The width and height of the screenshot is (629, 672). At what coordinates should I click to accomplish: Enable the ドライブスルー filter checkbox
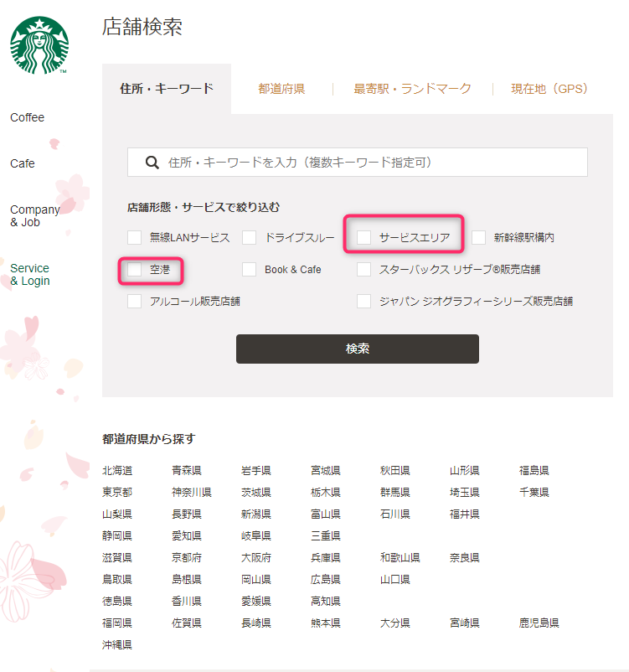(x=250, y=238)
